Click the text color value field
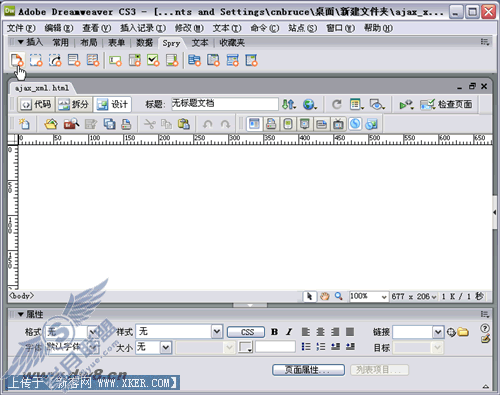 click(275, 347)
